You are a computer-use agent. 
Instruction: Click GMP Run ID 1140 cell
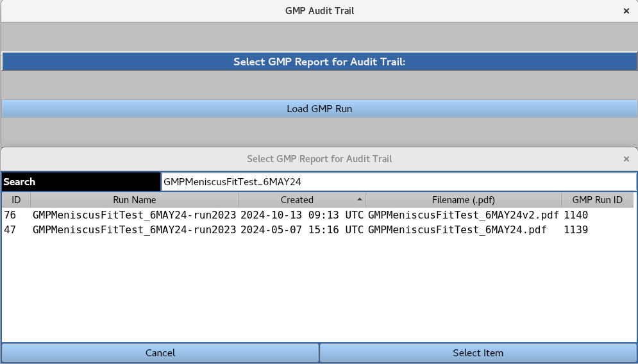coord(576,215)
